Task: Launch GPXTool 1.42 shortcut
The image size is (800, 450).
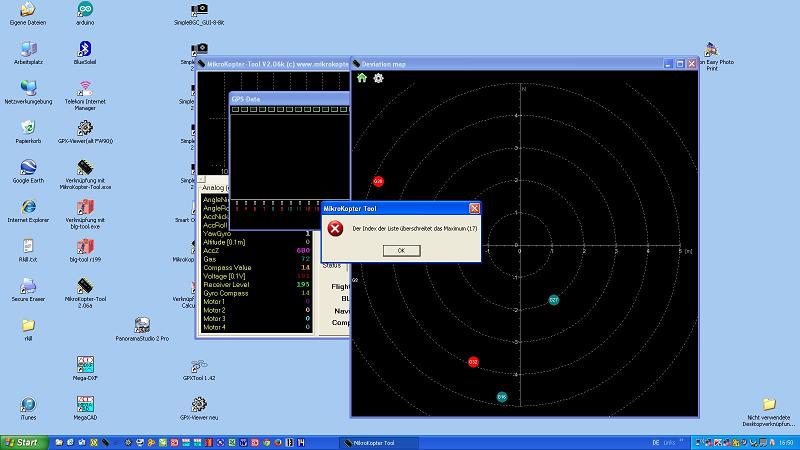Action: (x=199, y=369)
